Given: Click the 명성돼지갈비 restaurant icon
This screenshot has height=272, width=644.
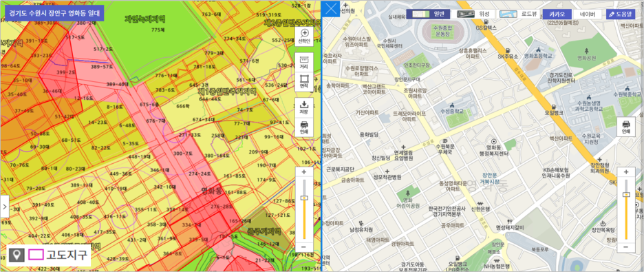Looking at the screenshot, I should [510, 221].
